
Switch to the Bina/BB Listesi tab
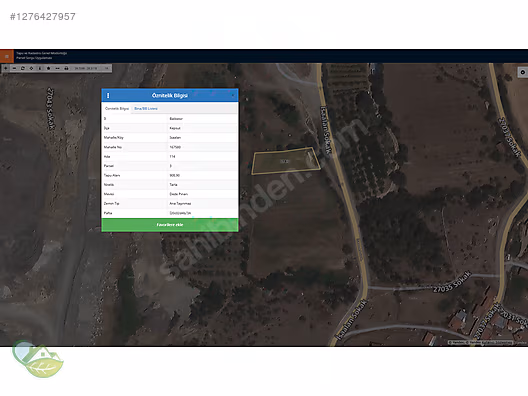[146, 109]
